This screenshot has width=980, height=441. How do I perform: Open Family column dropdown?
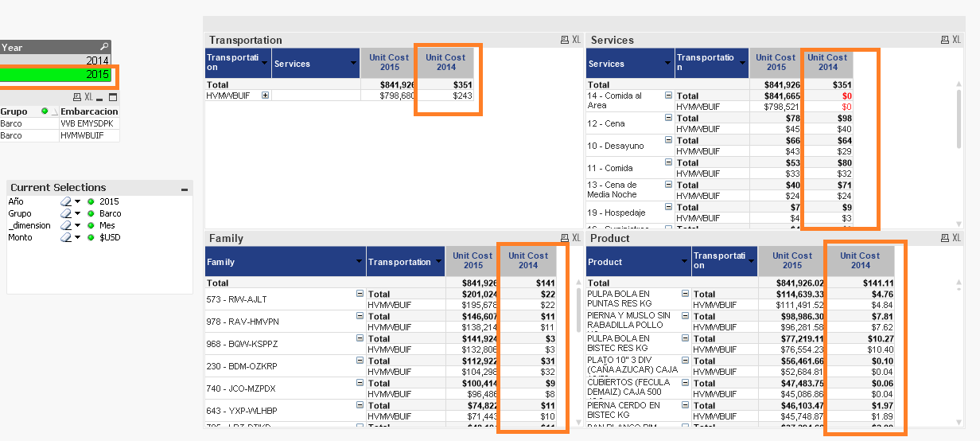pos(360,261)
